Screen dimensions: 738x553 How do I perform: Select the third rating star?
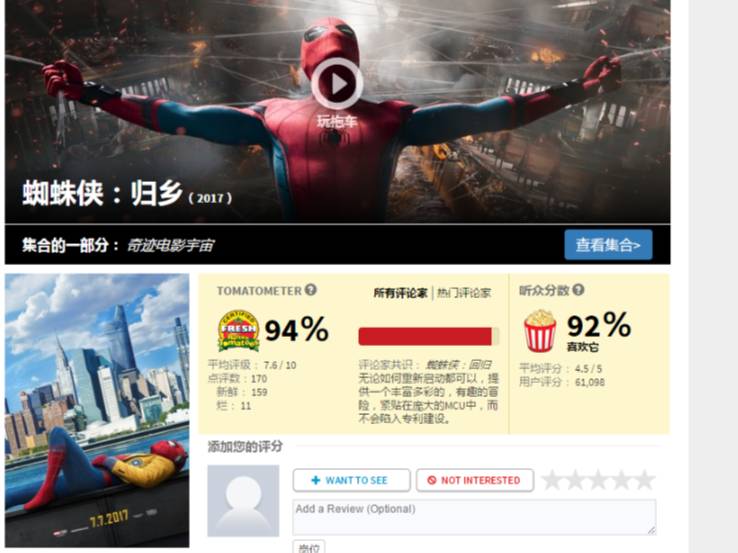598,480
